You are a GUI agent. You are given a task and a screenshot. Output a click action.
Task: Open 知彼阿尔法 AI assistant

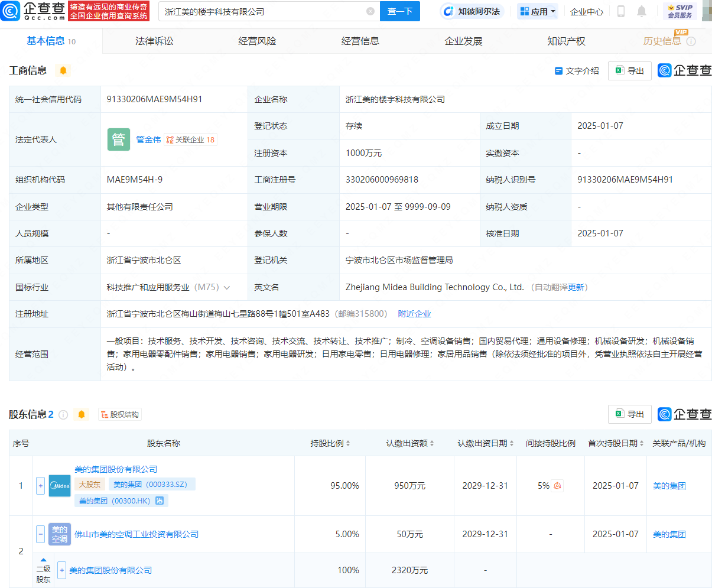point(472,11)
